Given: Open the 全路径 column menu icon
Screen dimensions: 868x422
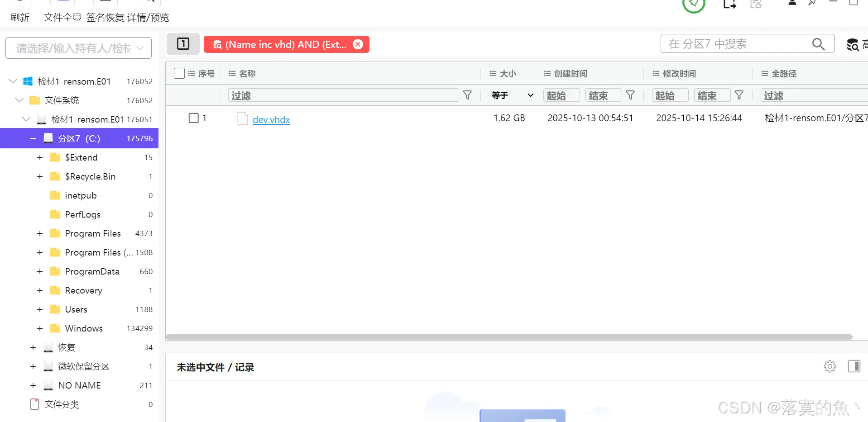Looking at the screenshot, I should click(x=765, y=73).
